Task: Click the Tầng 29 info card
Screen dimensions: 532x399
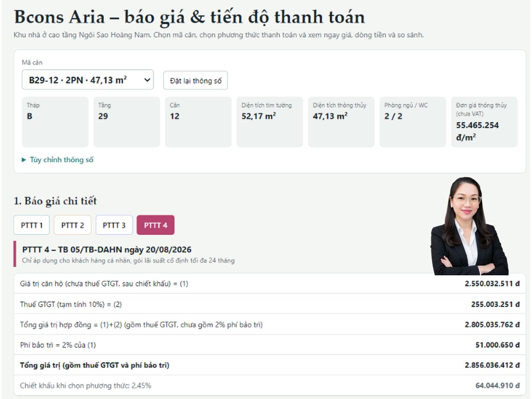Action: 127,122
